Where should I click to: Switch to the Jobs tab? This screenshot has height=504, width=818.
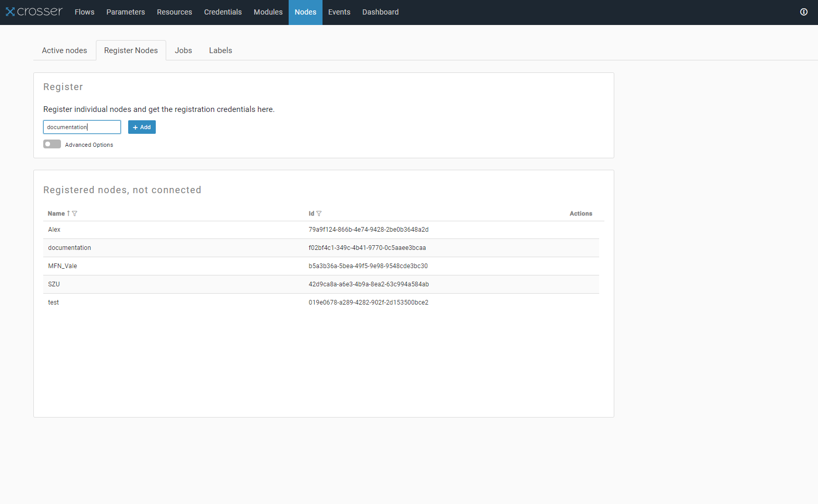pos(183,51)
